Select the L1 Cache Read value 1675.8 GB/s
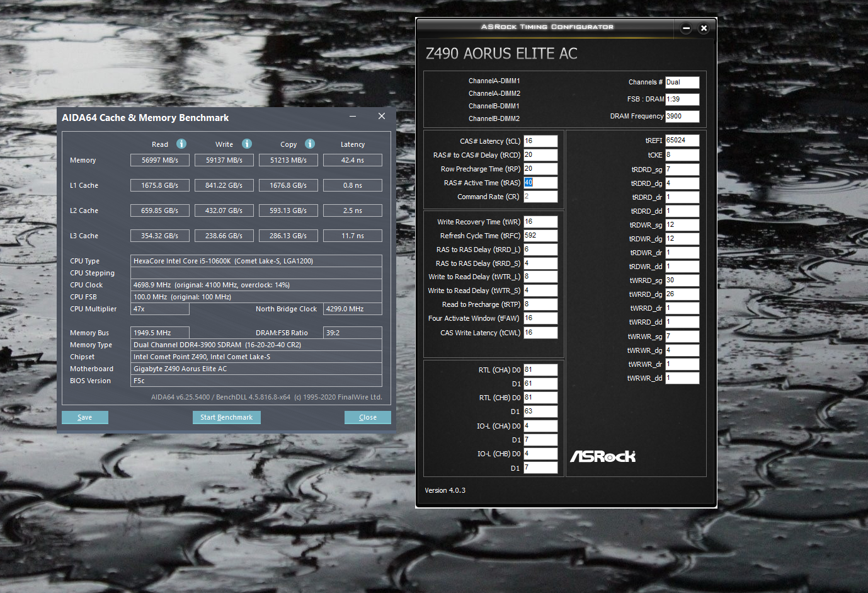The width and height of the screenshot is (868, 593). point(160,185)
